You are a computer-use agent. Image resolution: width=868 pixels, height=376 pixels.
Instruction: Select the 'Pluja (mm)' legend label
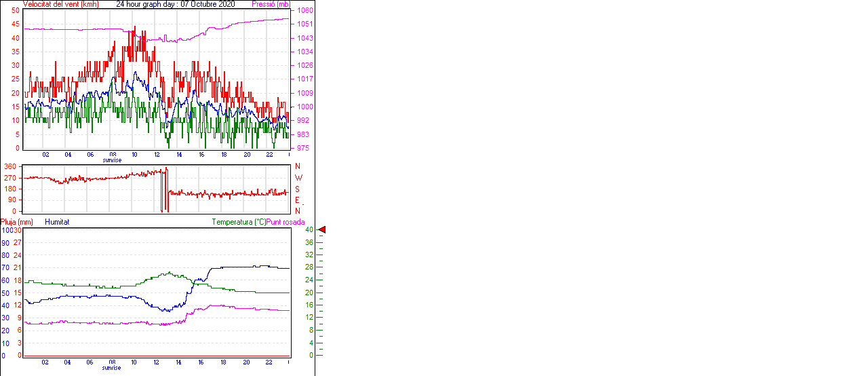pyautogui.click(x=17, y=222)
